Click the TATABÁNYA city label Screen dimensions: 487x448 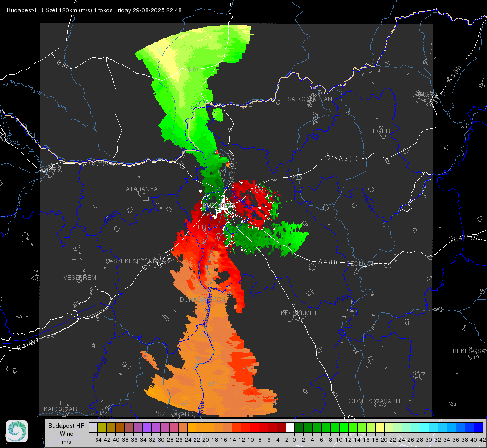pyautogui.click(x=140, y=189)
